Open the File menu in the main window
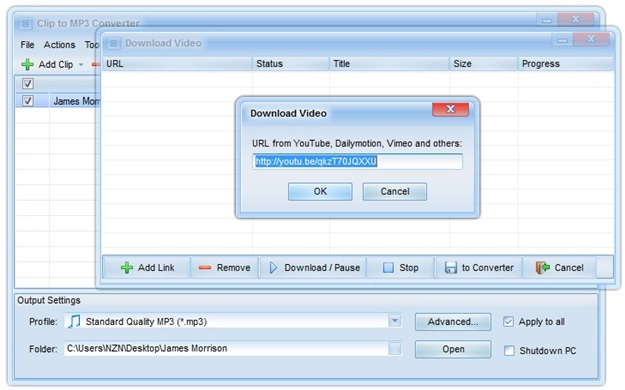Image resolution: width=625 pixels, height=390 pixels. 28,45
